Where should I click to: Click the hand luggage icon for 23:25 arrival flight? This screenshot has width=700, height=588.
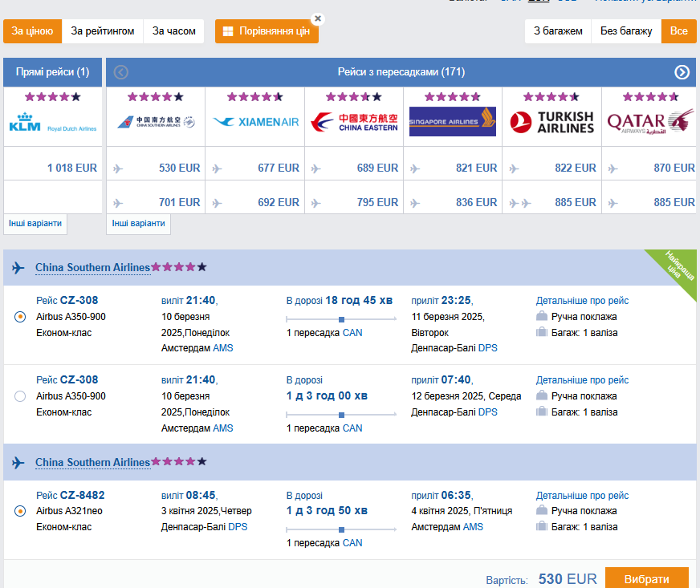[x=542, y=316]
